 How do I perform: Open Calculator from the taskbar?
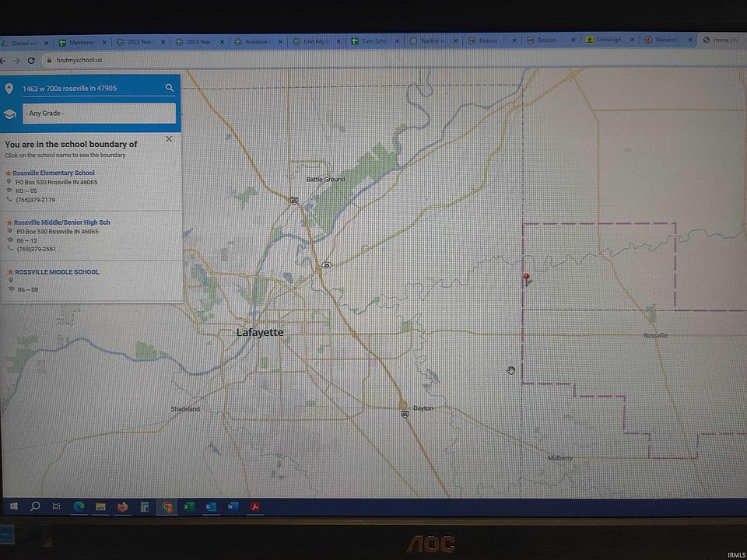coord(145,506)
